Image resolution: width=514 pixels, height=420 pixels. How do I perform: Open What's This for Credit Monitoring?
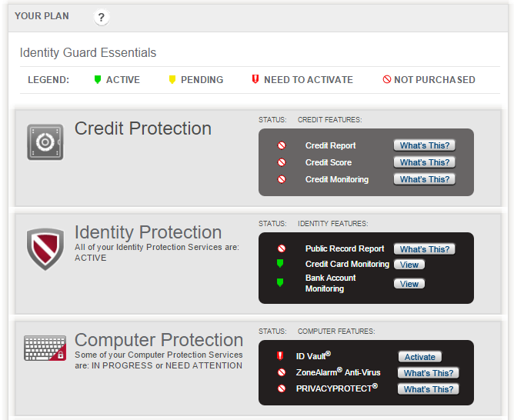pos(424,179)
